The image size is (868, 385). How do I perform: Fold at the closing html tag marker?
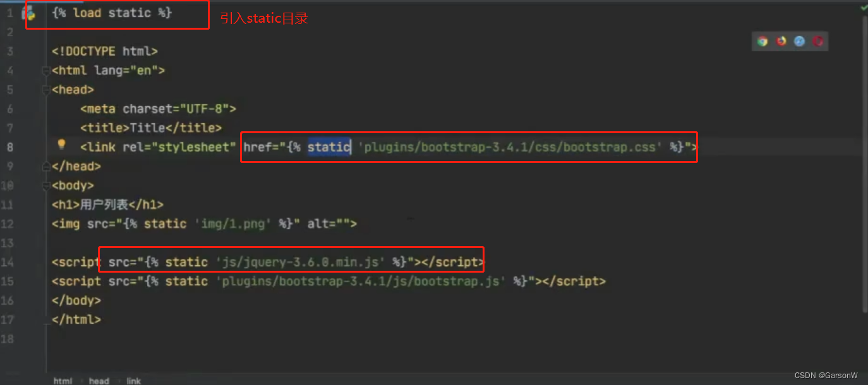(46, 320)
